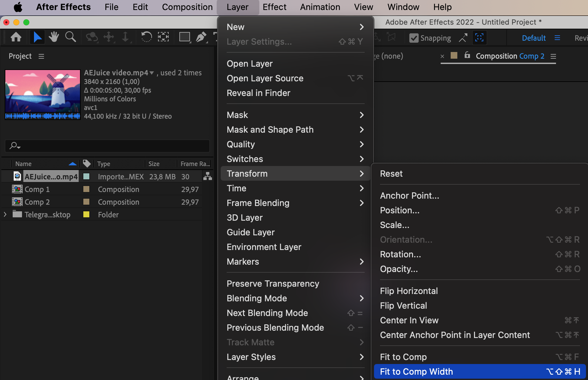The width and height of the screenshot is (588, 380).
Task: Select the Hand tool
Action: [54, 37]
